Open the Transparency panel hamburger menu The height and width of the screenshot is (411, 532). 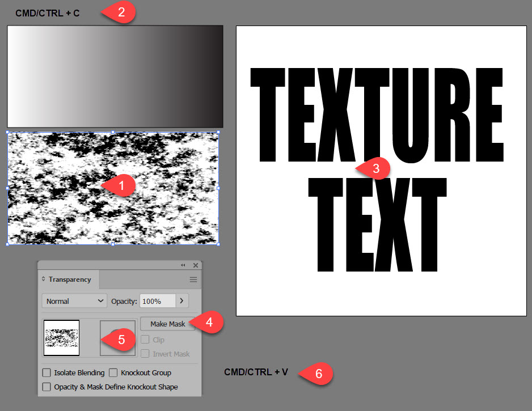click(x=193, y=279)
